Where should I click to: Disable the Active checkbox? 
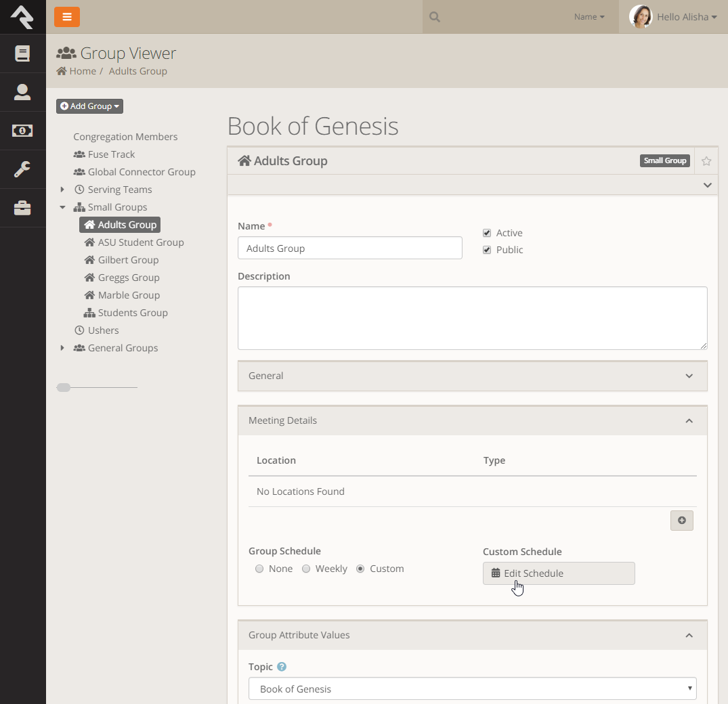pyautogui.click(x=487, y=233)
